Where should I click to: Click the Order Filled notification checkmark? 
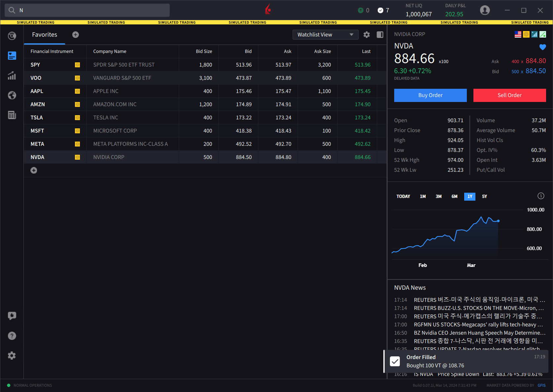click(x=395, y=361)
